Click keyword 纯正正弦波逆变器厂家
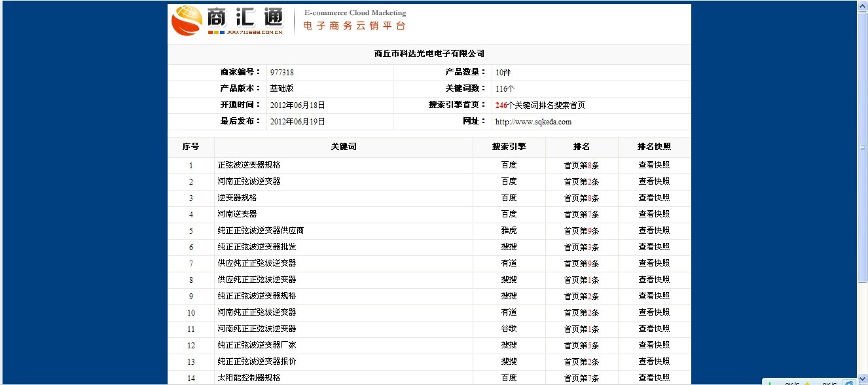 click(257, 345)
